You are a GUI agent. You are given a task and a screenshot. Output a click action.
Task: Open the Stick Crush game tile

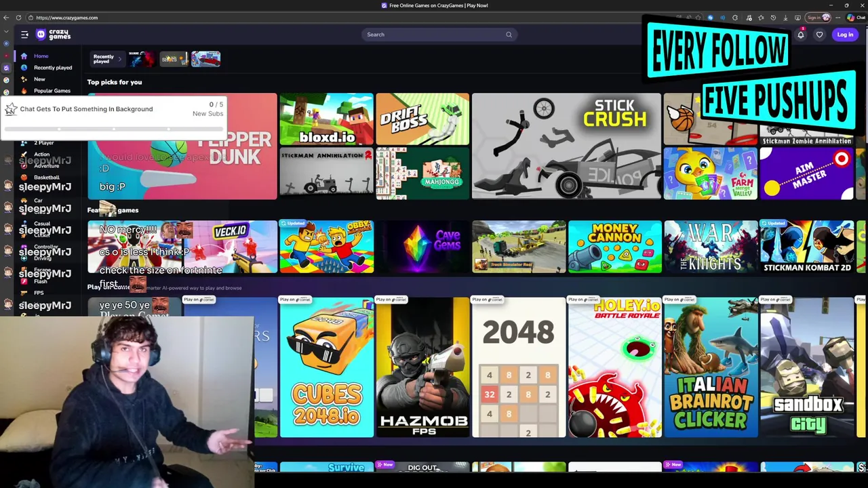tap(566, 146)
